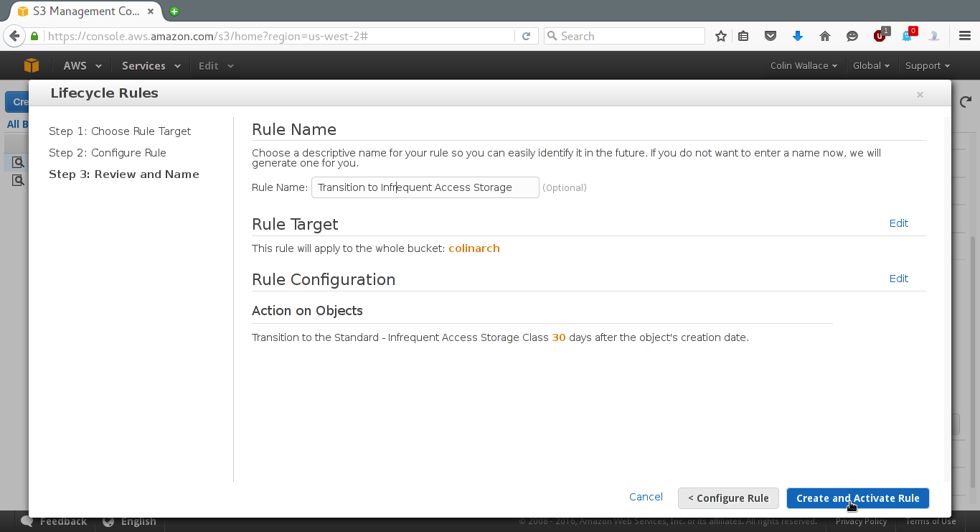Go to Step 1: Choose Rule Target
Screen dimensions: 980x532
(120, 131)
